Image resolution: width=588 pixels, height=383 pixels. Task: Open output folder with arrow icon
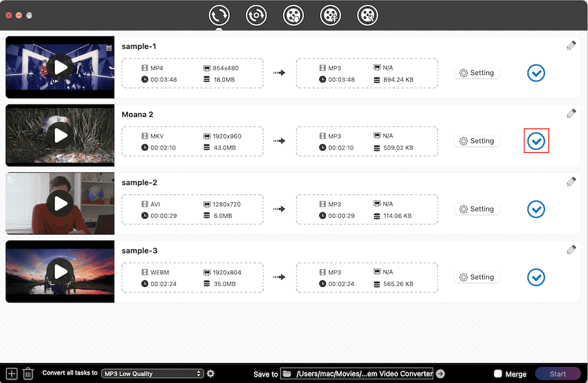tap(440, 374)
